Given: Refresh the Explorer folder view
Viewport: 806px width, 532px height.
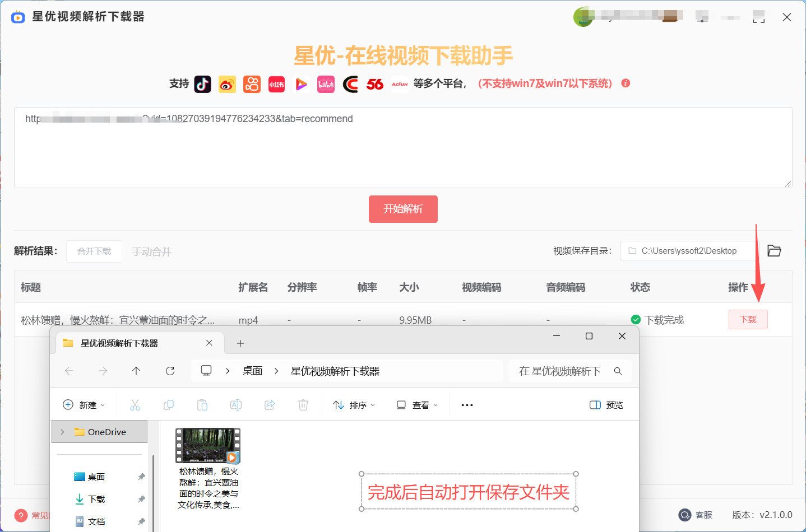Looking at the screenshot, I should [170, 371].
